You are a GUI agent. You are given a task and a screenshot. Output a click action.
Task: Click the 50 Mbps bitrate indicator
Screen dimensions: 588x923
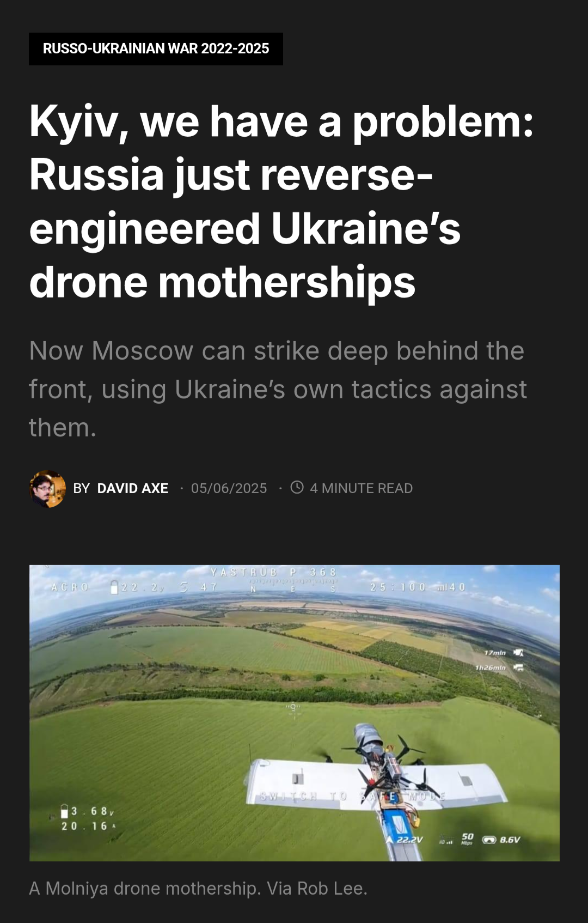point(467,839)
